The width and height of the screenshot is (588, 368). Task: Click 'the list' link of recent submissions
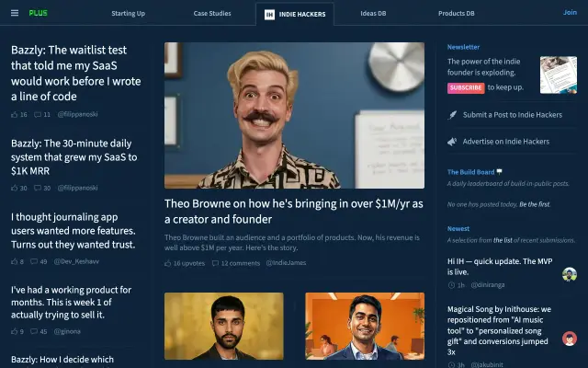click(x=503, y=240)
